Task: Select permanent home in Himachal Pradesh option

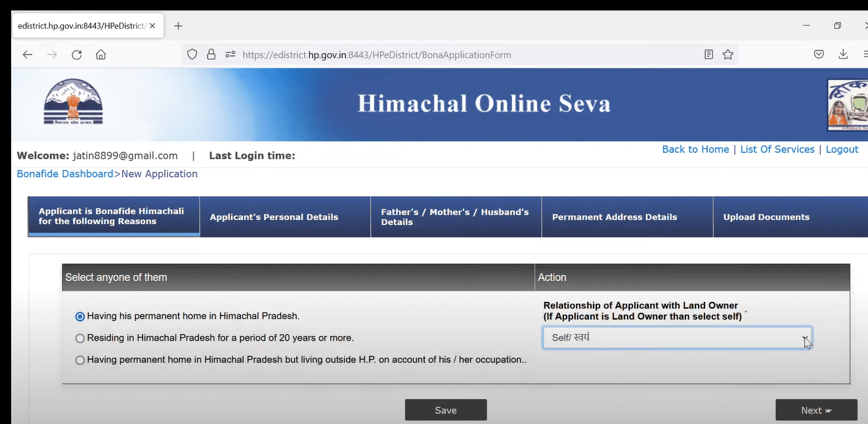Action: (79, 316)
